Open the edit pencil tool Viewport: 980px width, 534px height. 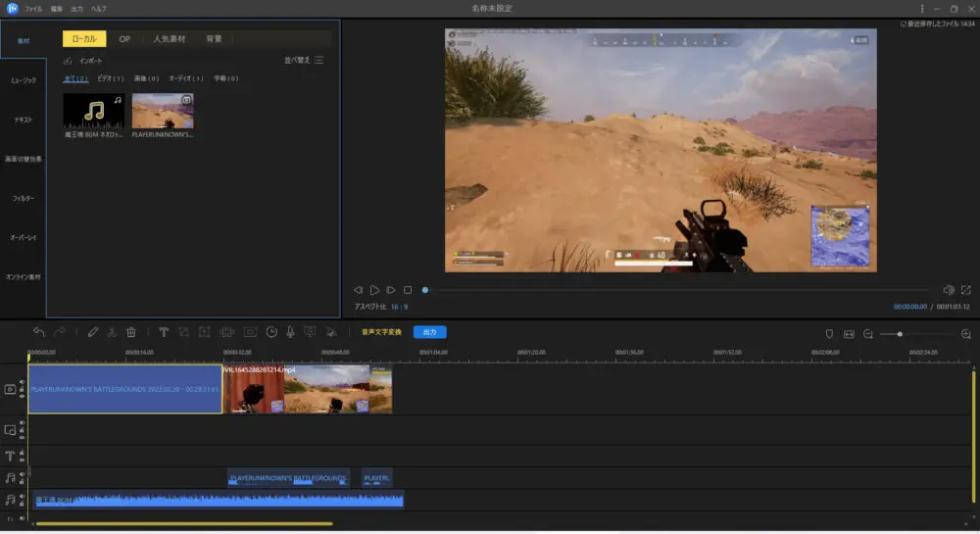(92, 332)
